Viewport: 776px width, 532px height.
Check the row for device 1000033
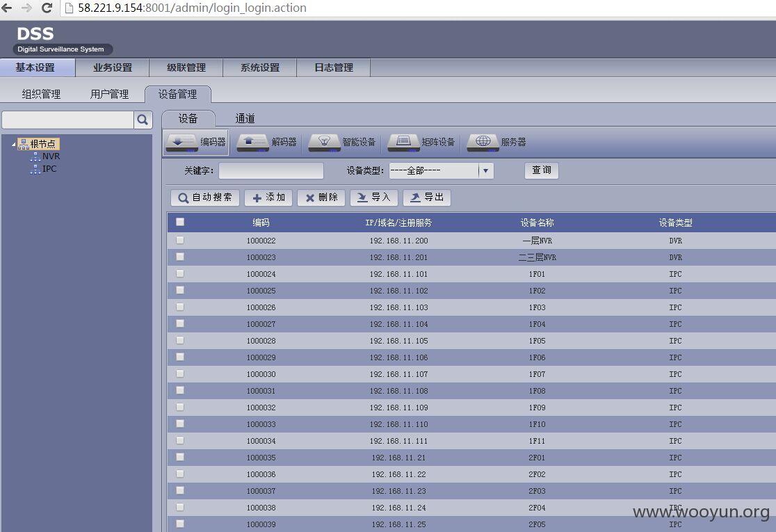(180, 424)
